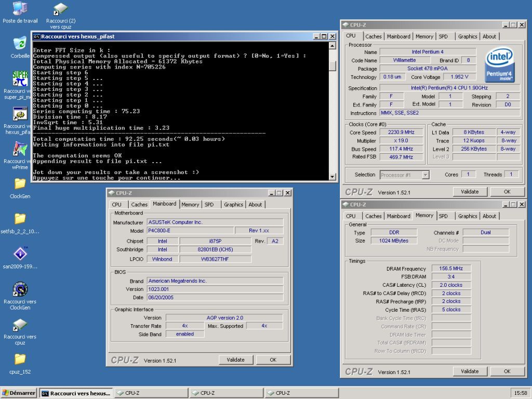Click CPU-Z Mainboard window title icon
The height and width of the screenshot is (399, 532).
111,193
